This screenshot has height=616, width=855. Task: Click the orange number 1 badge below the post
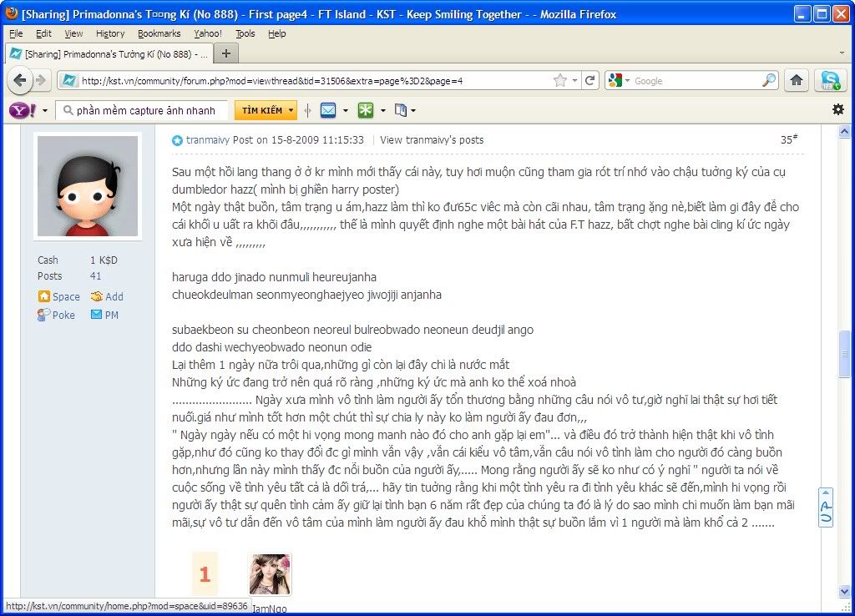point(205,574)
